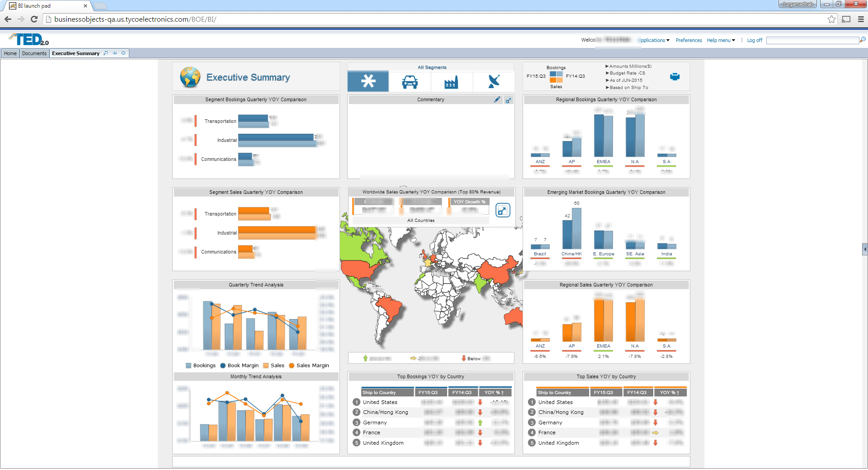The image size is (868, 470).
Task: Select the Transportation car segment icon
Action: [x=410, y=82]
